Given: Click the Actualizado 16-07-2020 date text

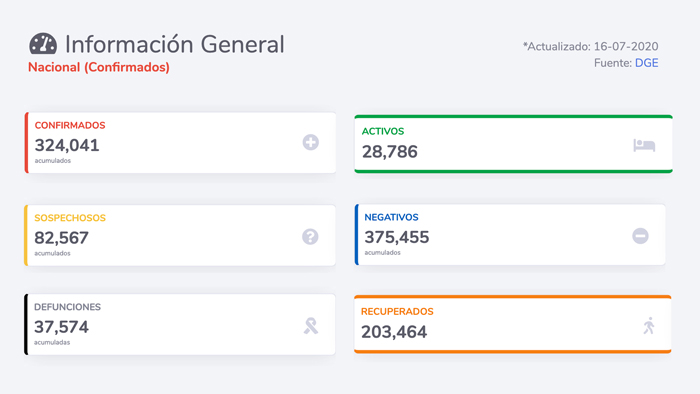Looking at the screenshot, I should click(591, 46).
